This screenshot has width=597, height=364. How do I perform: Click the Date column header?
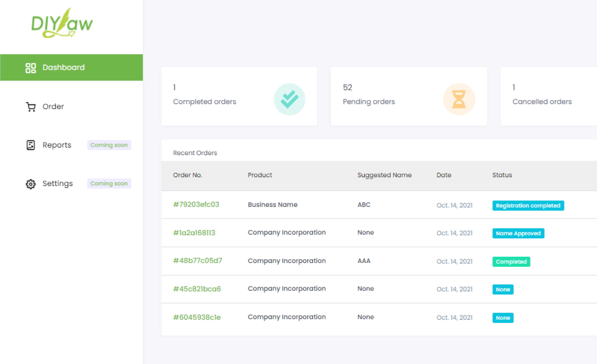click(444, 175)
